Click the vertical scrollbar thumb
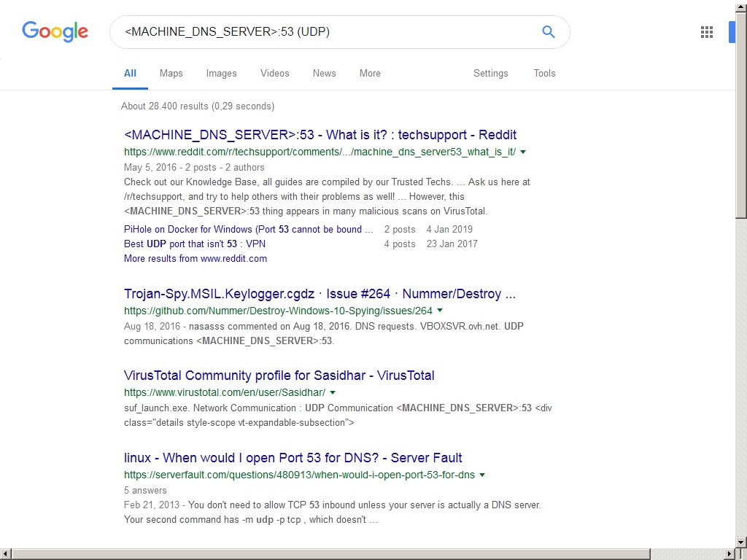 point(741,114)
